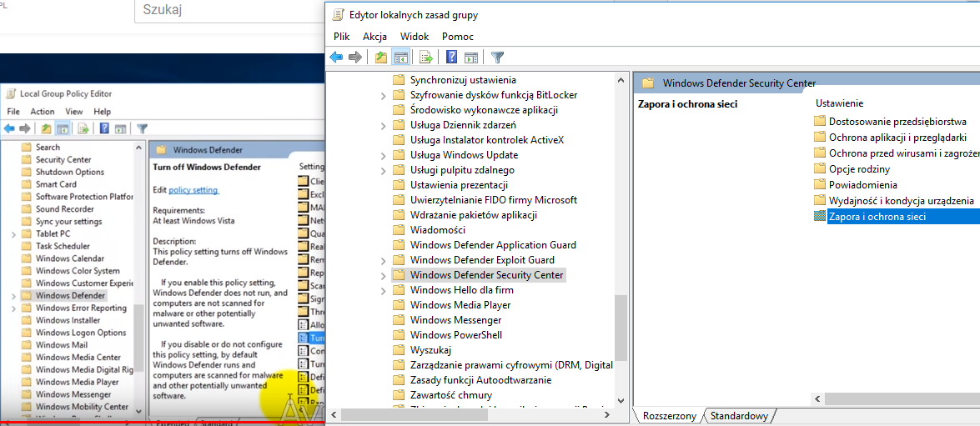Click folder icon beside Dostosowanie przedsiębiorstwa
The height and width of the screenshot is (426, 980).
tap(820, 121)
